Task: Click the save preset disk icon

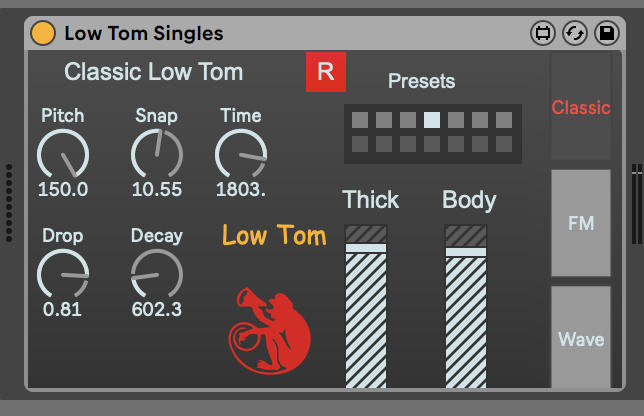Action: pyautogui.click(x=605, y=33)
